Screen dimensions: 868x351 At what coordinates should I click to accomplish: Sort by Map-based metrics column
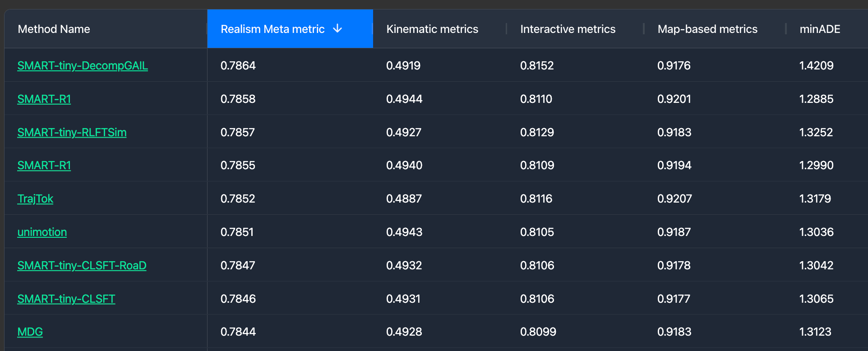coord(707,29)
